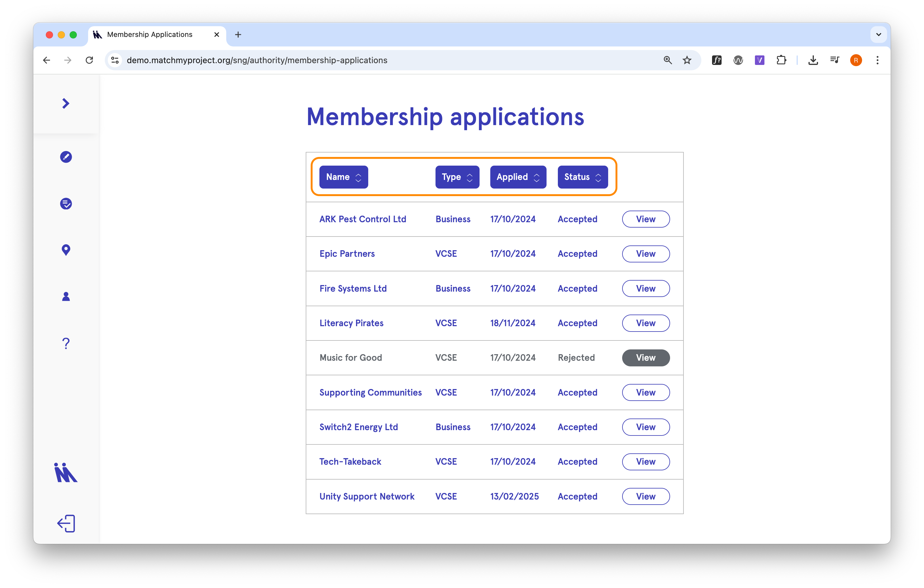Click the browser forward arrow
This screenshot has width=924, height=588.
tap(68, 60)
